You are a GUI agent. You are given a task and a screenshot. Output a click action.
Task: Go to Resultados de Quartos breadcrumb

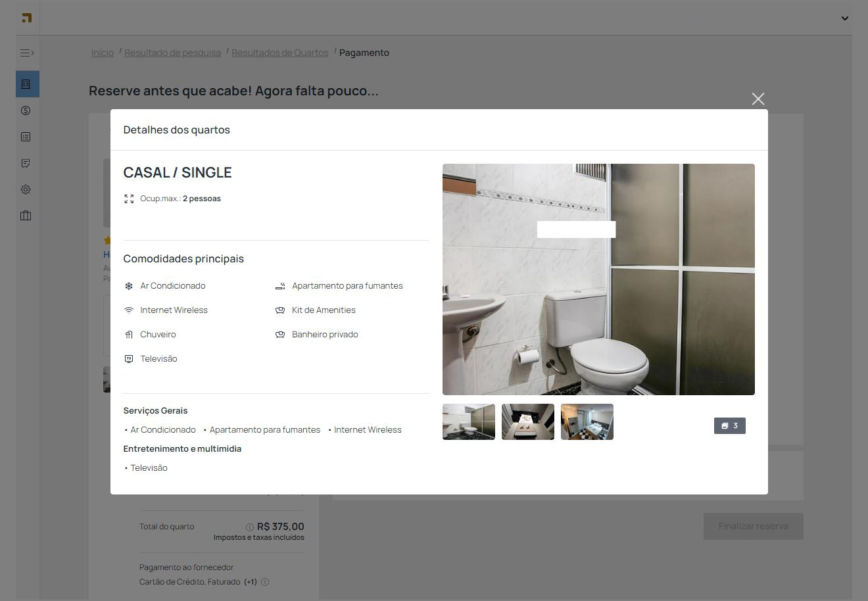[279, 53]
